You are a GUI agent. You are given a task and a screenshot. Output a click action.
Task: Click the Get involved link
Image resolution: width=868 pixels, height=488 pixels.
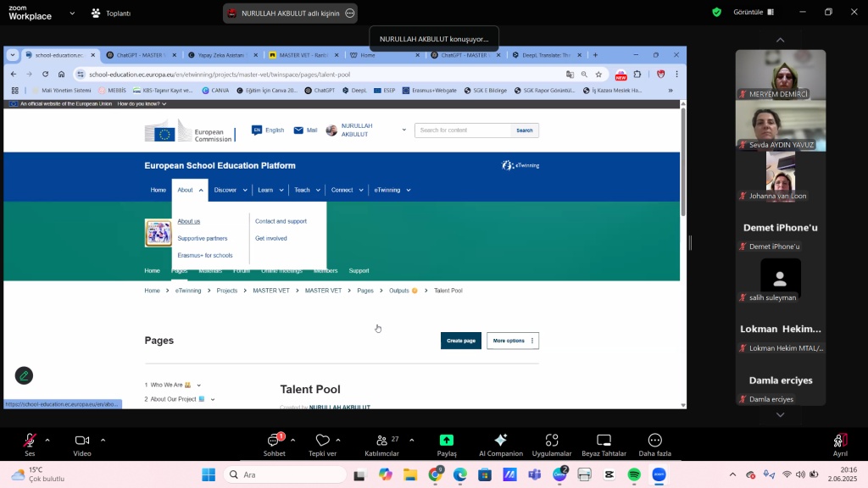point(271,238)
